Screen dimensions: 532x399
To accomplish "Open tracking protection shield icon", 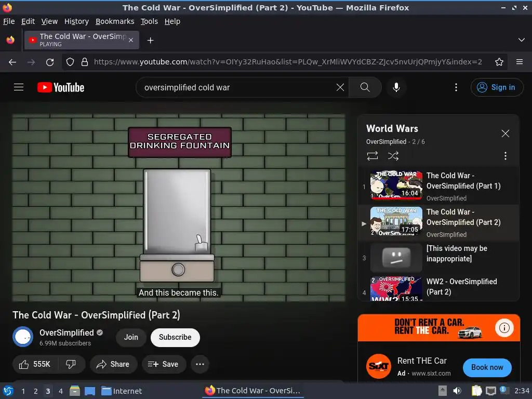I will 70,62.
